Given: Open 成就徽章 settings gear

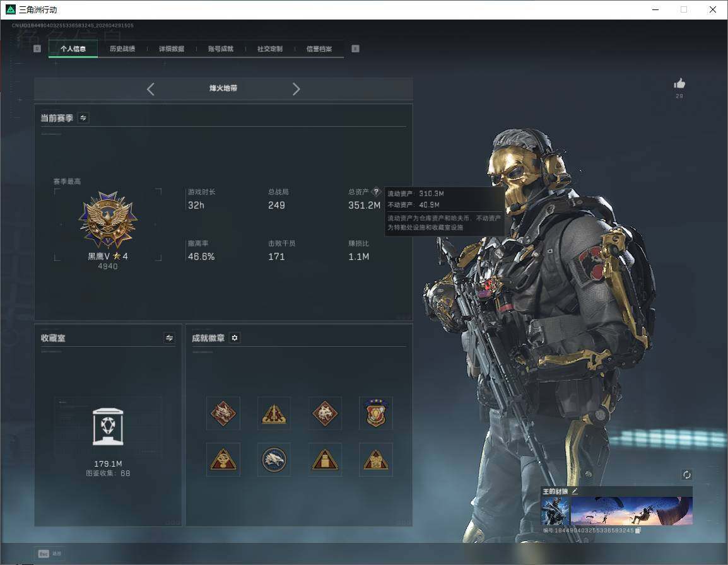Looking at the screenshot, I should pos(235,338).
